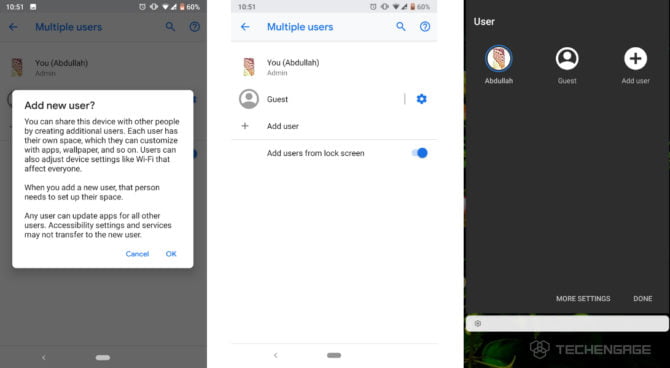This screenshot has height=368, width=670.
Task: Tap home pill in middle screen navigation
Action: 334,355
